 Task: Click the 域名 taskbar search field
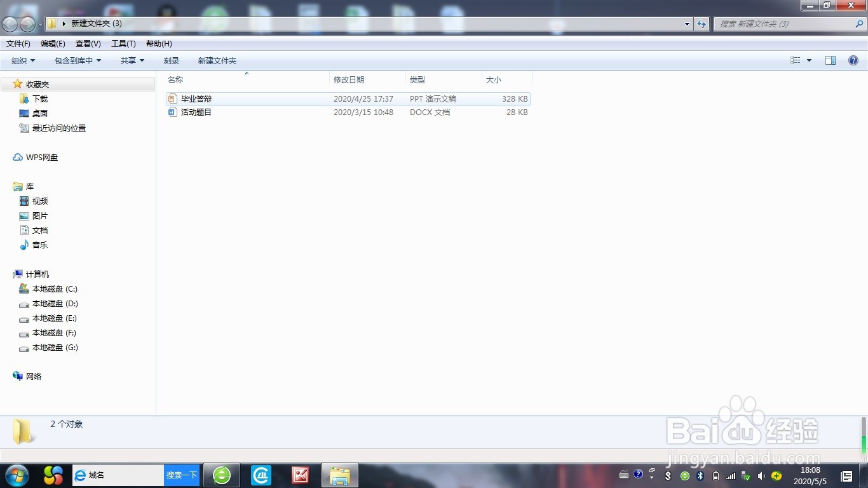[119, 475]
